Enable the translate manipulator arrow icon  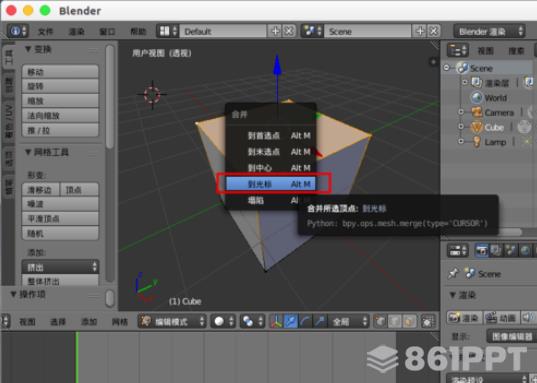pos(290,321)
